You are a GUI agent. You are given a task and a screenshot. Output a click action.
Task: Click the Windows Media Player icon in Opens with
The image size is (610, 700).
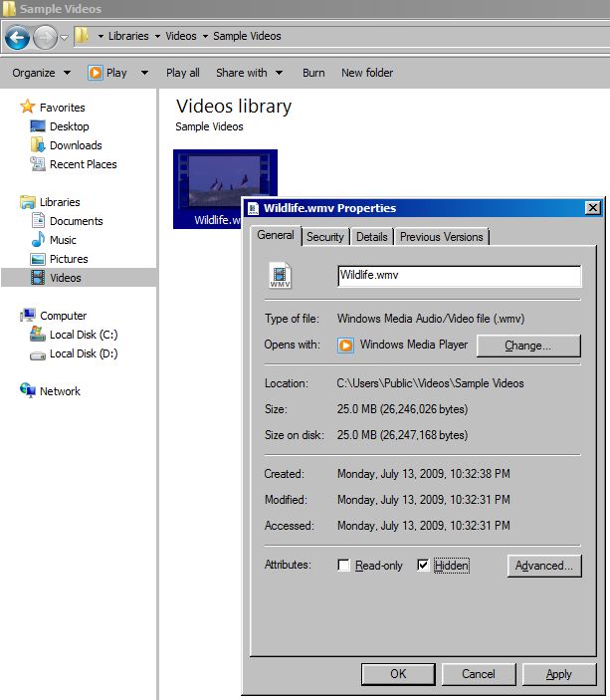345,346
